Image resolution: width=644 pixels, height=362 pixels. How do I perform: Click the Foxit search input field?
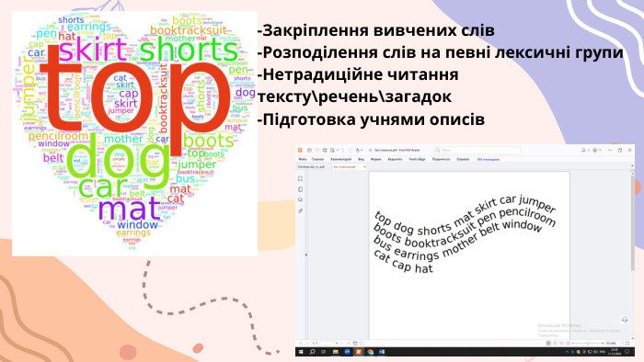pos(477,150)
